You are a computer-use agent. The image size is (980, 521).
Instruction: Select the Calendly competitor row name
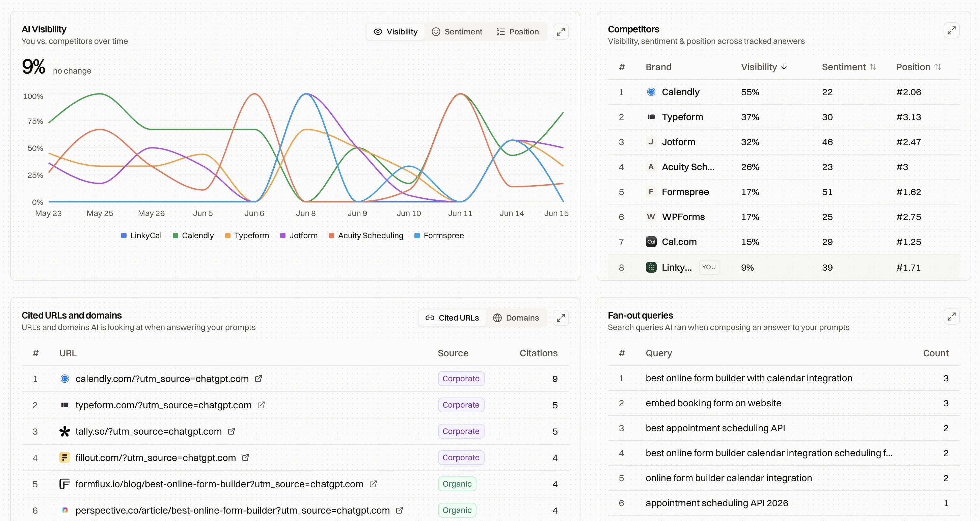click(x=680, y=92)
